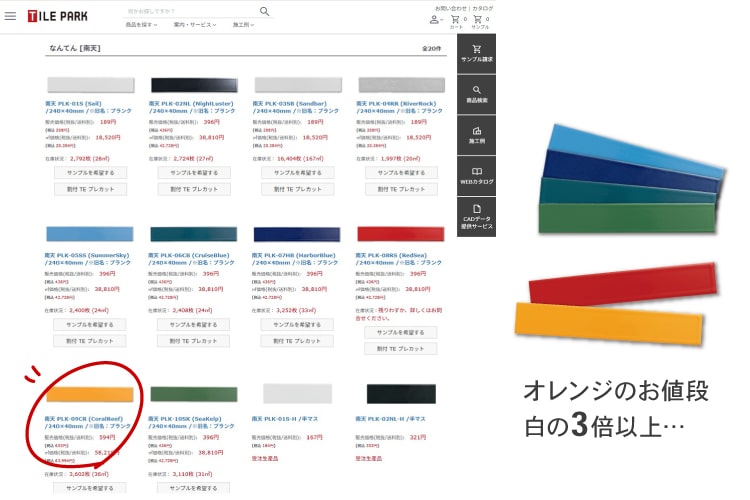This screenshot has width=750, height=500.
Task: Open PLK-08RS (RedSea) red tile thumbnail
Action: pos(401,234)
